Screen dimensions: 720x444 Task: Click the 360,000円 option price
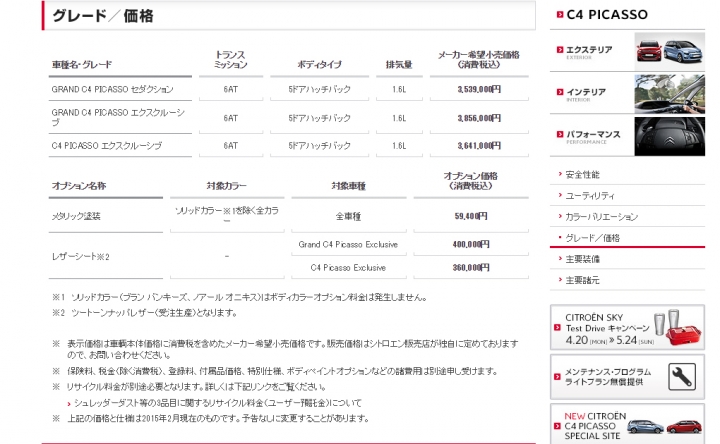471,267
